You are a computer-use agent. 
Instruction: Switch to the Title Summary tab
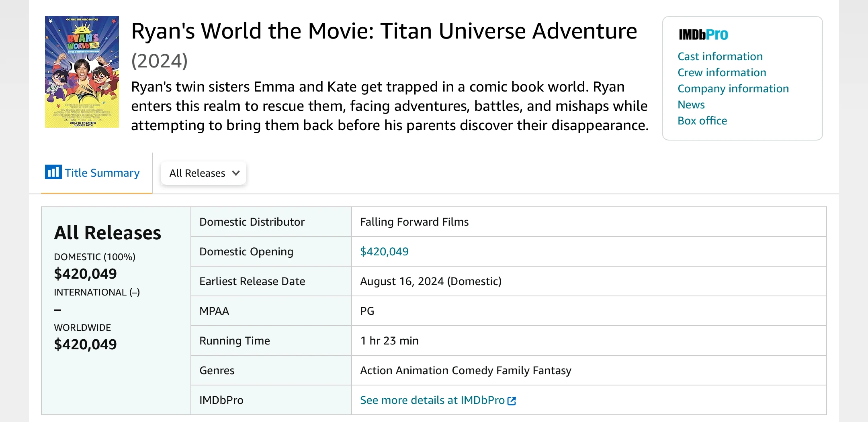point(102,173)
